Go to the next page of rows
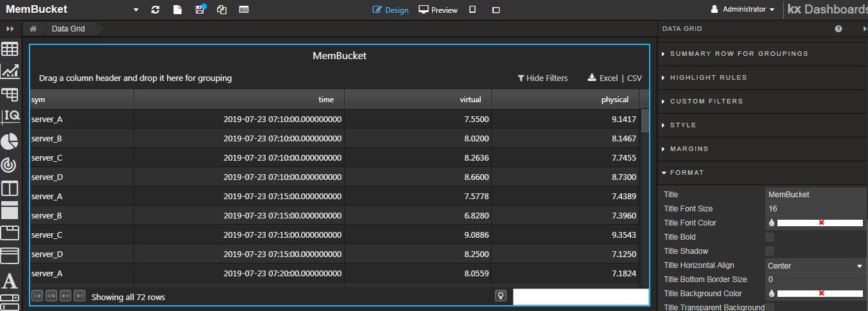This screenshot has width=868, height=311. coord(65,296)
